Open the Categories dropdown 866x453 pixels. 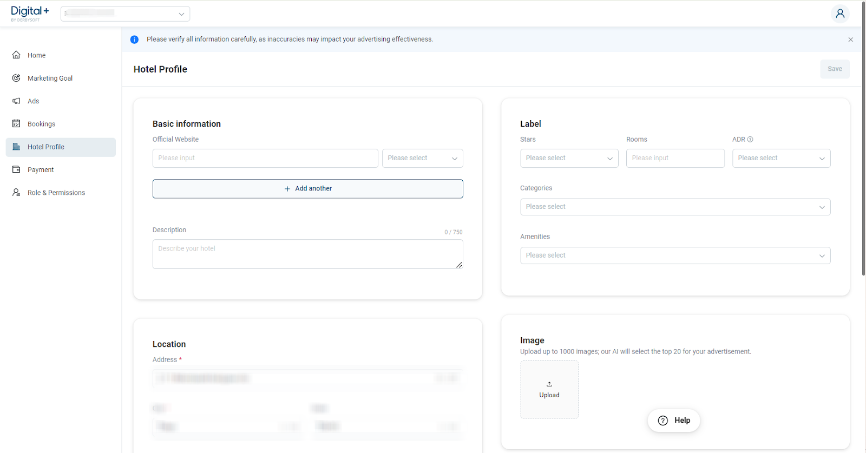[675, 207]
